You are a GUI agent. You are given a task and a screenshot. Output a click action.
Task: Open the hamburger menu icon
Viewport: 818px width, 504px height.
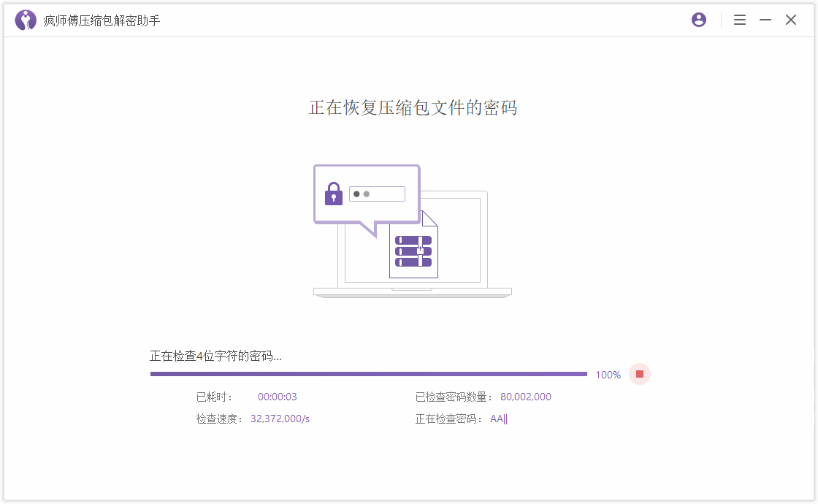click(740, 20)
